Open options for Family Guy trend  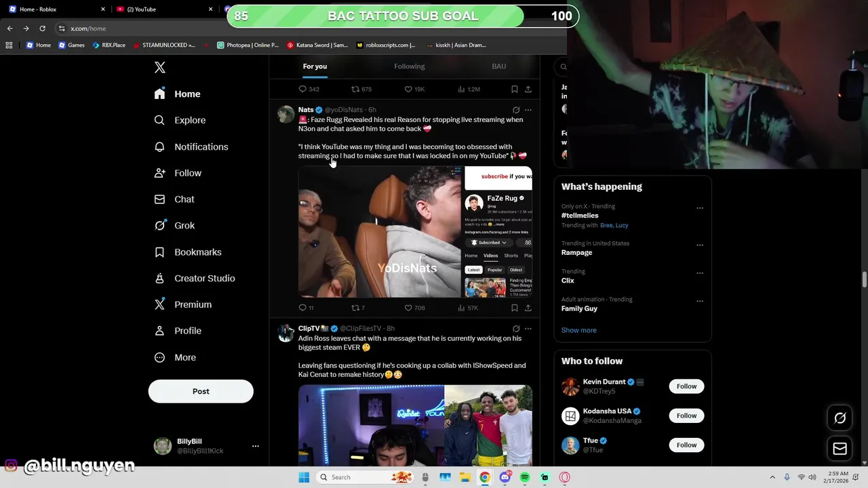click(x=700, y=301)
